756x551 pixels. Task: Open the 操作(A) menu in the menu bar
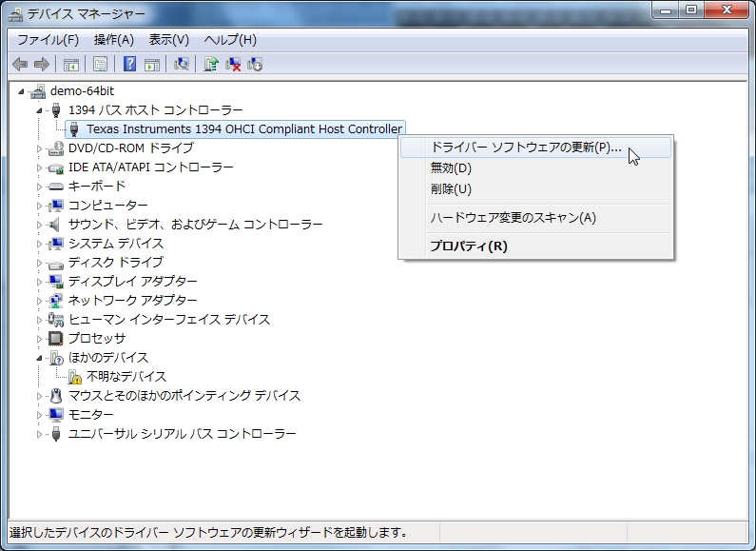(x=113, y=40)
